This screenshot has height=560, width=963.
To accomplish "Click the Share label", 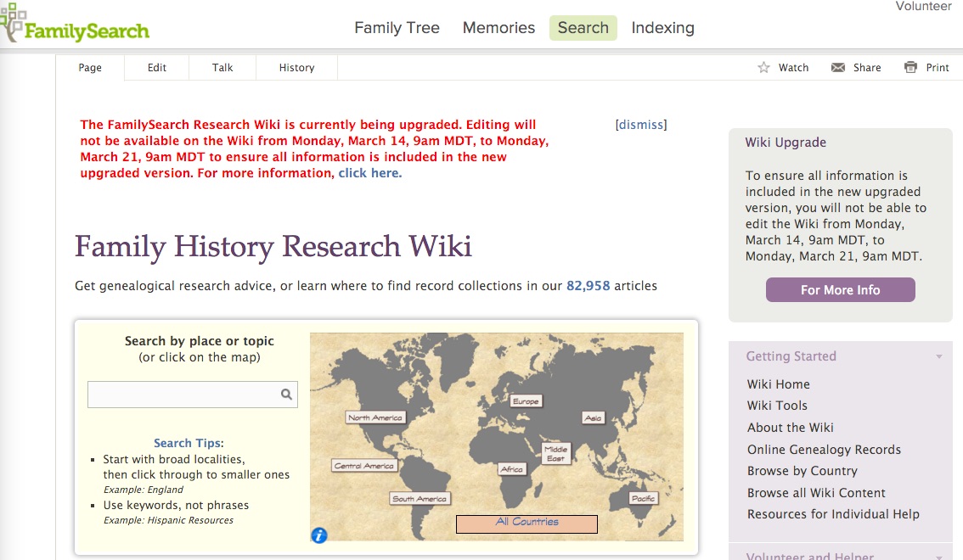I will click(866, 68).
